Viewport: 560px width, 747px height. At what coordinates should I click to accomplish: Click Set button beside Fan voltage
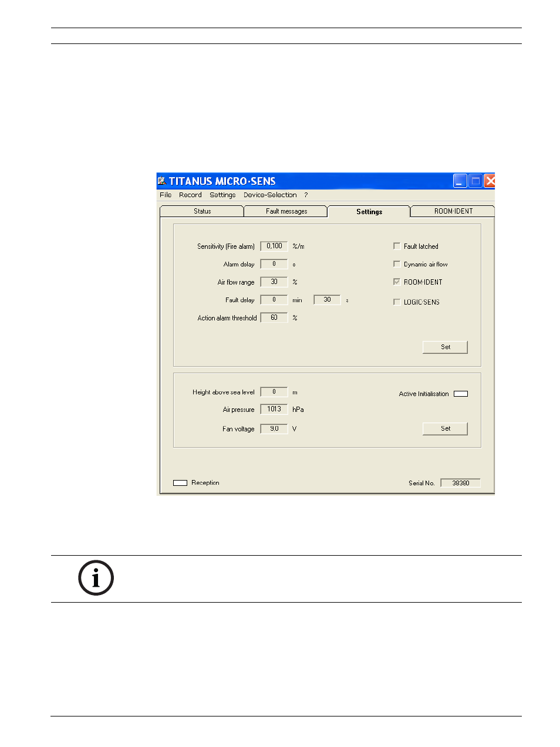tap(445, 429)
